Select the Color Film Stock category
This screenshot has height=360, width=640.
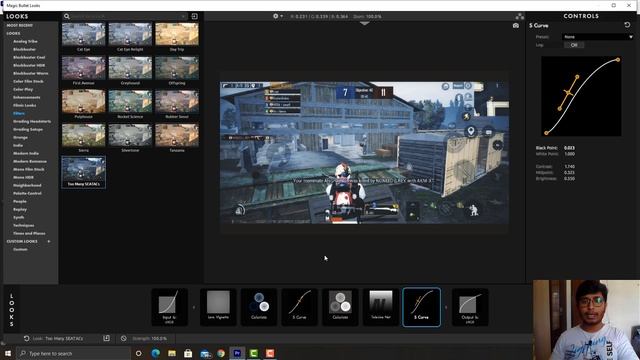click(x=28, y=81)
